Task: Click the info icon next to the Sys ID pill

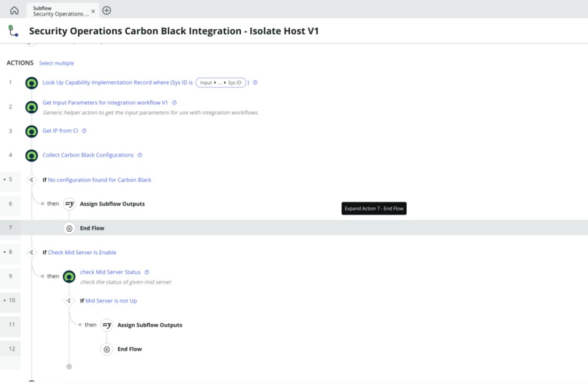Action: tap(255, 83)
